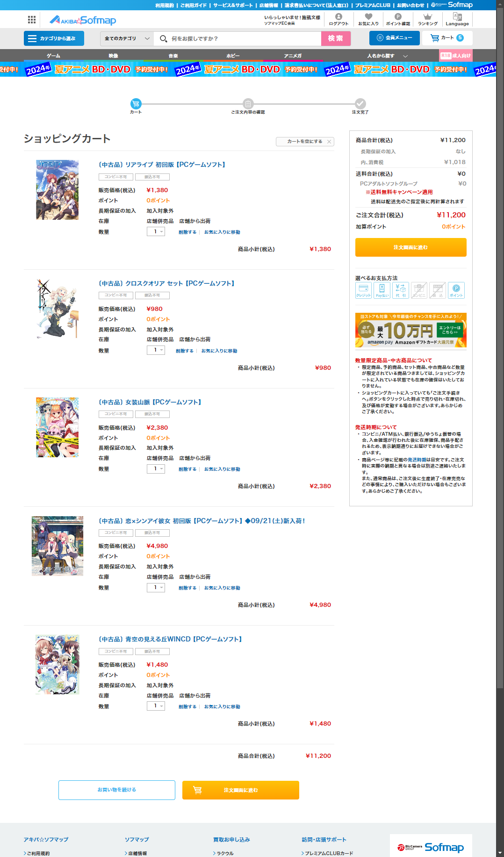The width and height of the screenshot is (504, 857).
Task: Open the app grid menu icon
Action: 32,20
